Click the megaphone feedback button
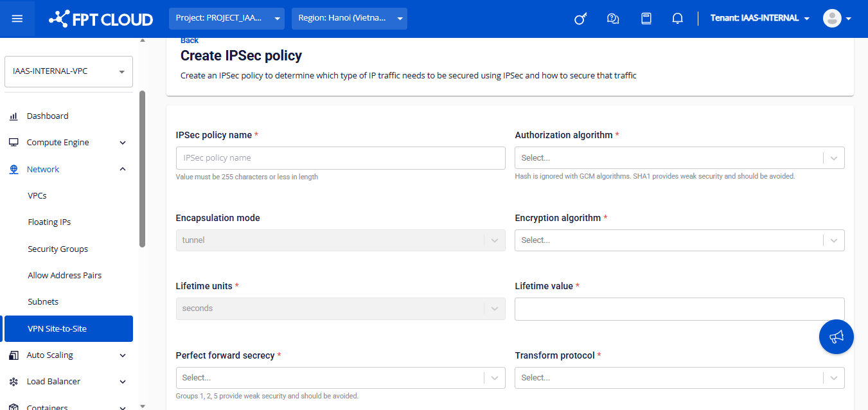 coord(836,336)
